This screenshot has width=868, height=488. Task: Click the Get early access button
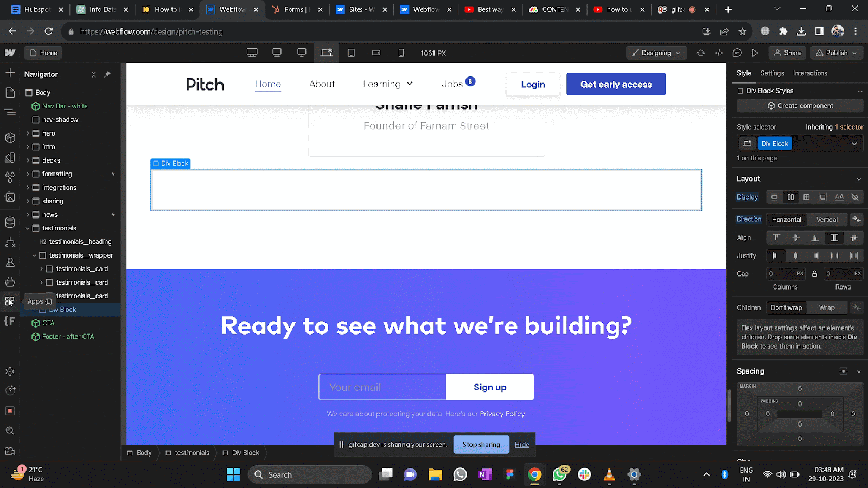[616, 84]
